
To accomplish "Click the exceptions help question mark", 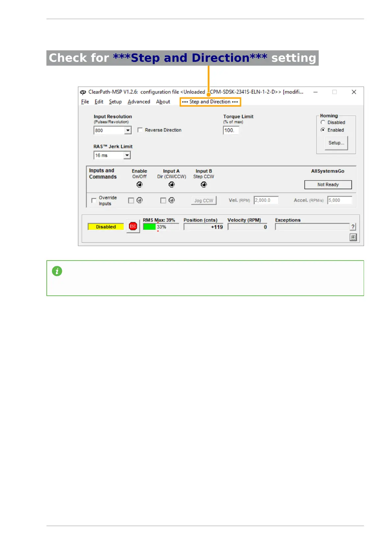I will [353, 227].
